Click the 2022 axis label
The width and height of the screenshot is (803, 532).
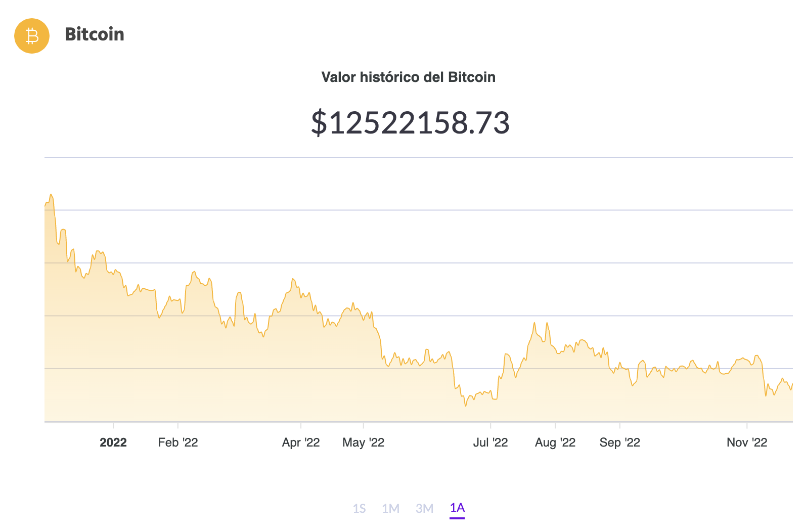point(113,442)
